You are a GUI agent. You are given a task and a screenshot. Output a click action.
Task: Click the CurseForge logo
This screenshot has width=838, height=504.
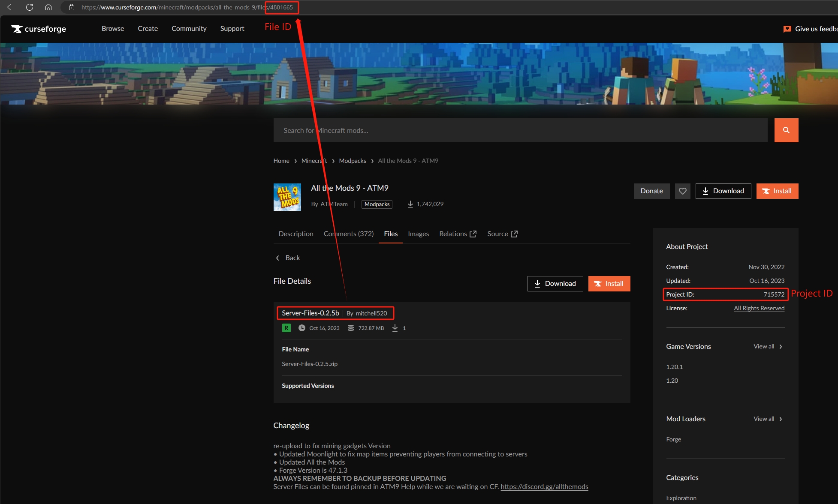click(x=39, y=29)
